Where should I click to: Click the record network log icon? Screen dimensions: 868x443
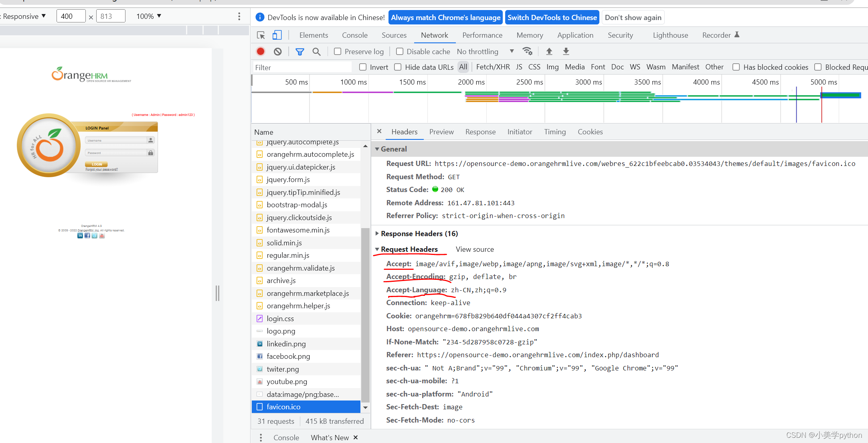(x=261, y=51)
